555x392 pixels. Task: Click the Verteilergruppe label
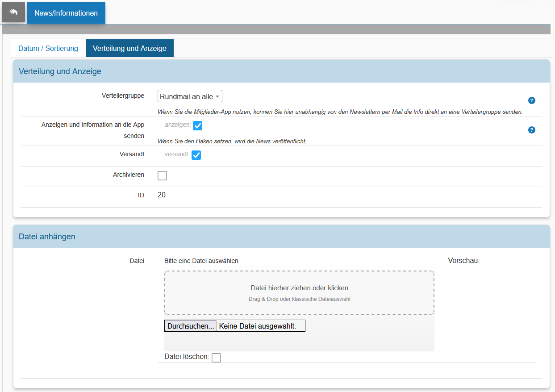click(123, 96)
